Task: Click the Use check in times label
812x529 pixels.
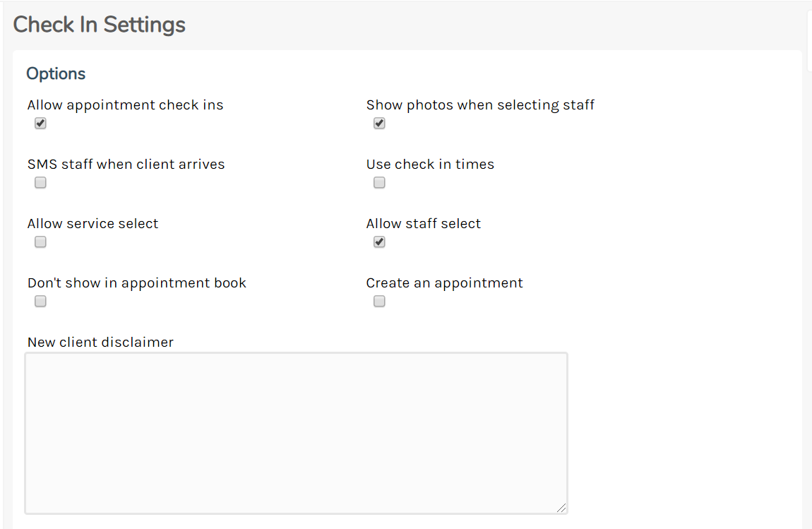Action: tap(430, 164)
